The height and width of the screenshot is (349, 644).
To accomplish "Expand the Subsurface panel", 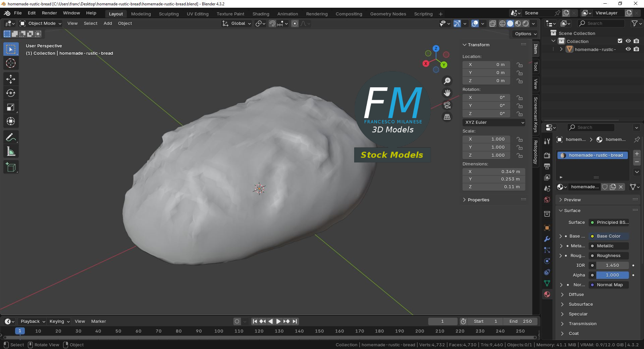I will pyautogui.click(x=581, y=304).
